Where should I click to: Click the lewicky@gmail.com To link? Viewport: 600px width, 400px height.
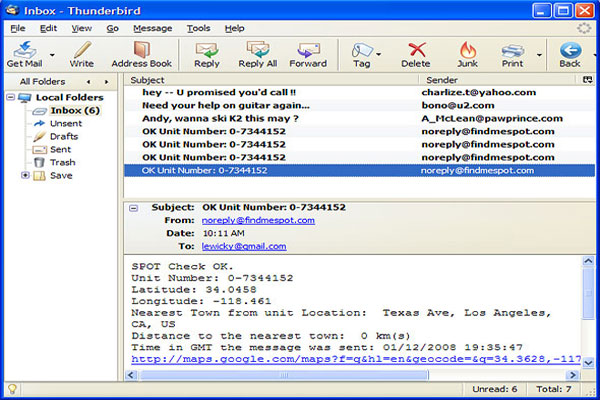244,247
